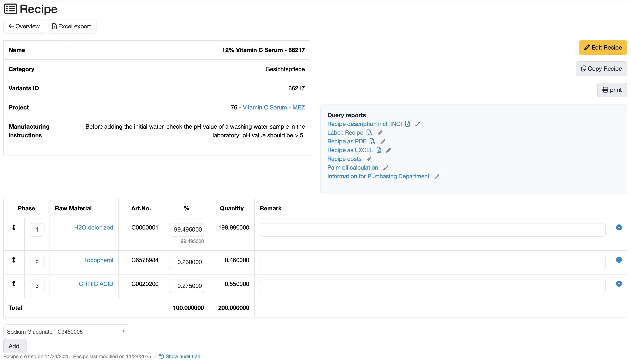
Task: Go back to Overview
Action: [x=24, y=26]
